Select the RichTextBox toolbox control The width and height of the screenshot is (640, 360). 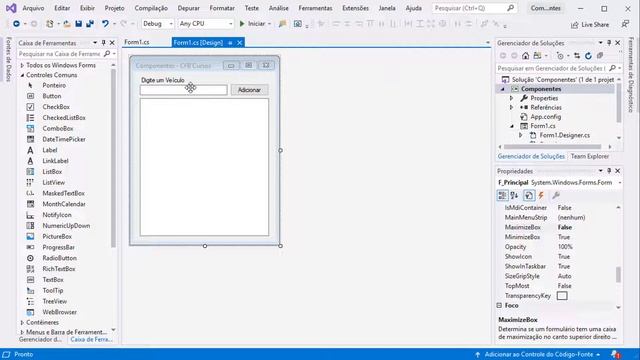point(58,269)
